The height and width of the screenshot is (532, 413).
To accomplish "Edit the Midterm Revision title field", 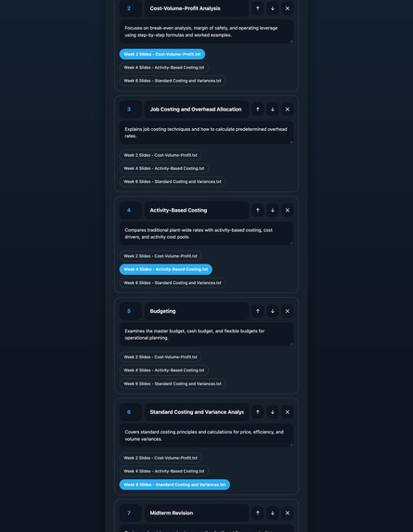I will click(x=197, y=513).
